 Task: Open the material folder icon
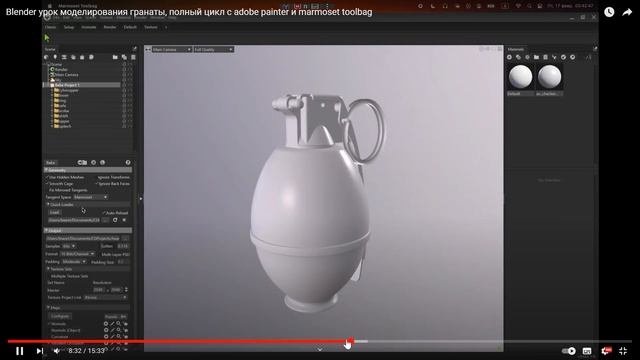[x=536, y=57]
